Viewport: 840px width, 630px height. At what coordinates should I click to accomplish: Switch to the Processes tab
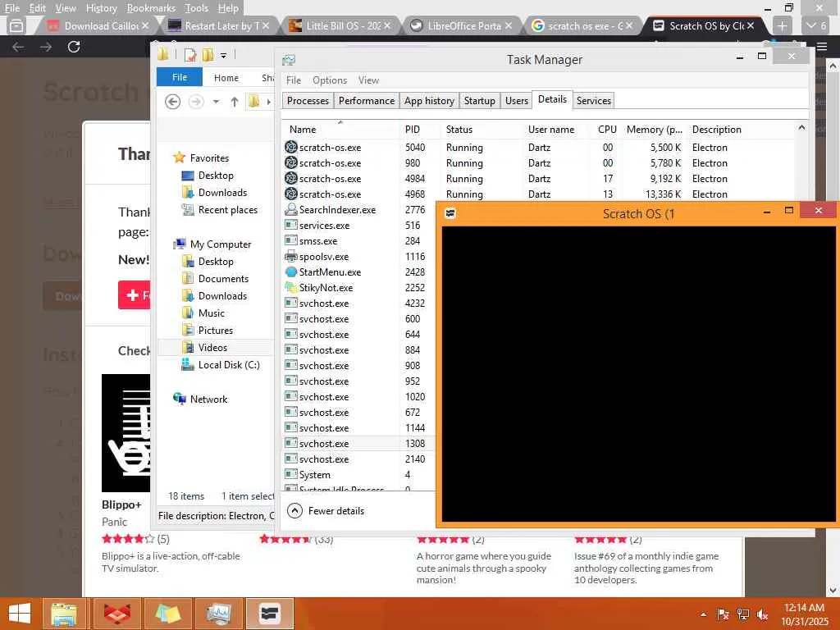[x=308, y=101]
